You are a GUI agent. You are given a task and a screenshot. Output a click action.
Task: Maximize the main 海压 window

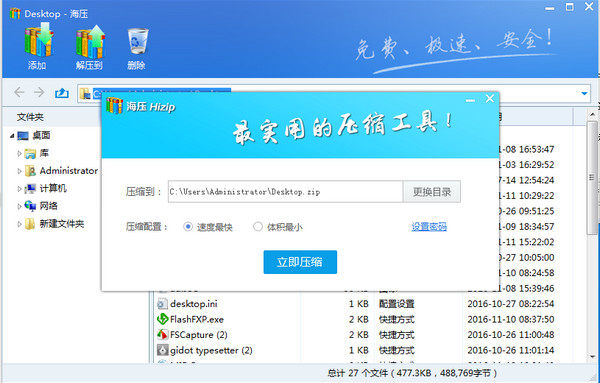[570, 7]
